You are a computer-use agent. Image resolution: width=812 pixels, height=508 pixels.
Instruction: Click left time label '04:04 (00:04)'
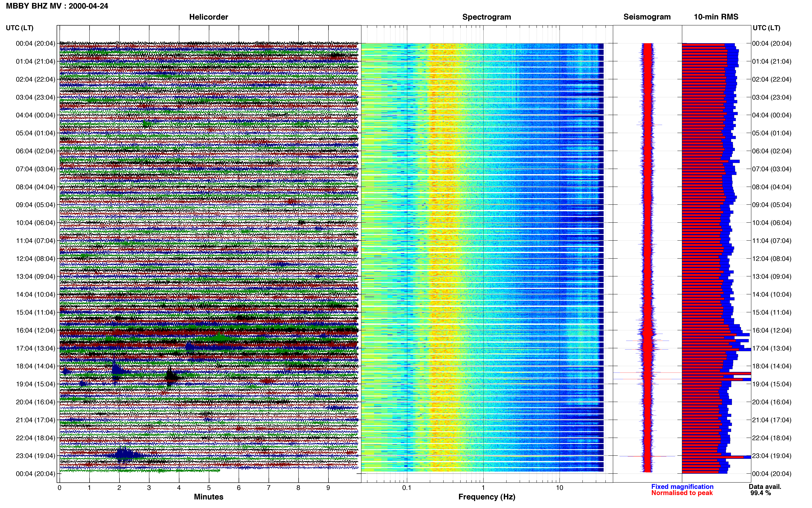[x=36, y=115]
